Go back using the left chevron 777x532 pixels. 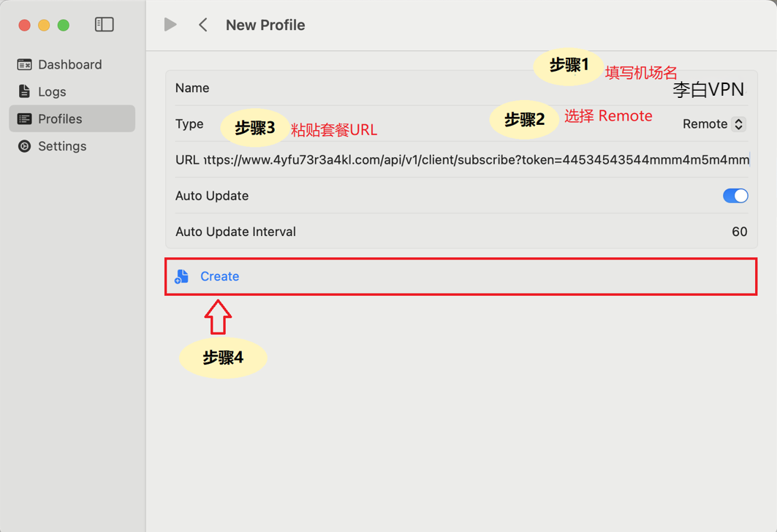coord(203,25)
